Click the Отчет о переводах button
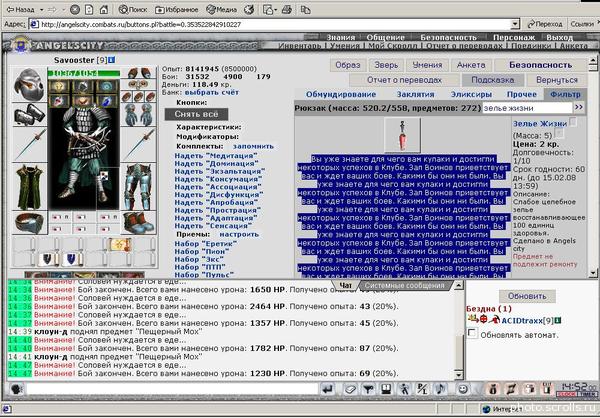 pyautogui.click(x=404, y=80)
